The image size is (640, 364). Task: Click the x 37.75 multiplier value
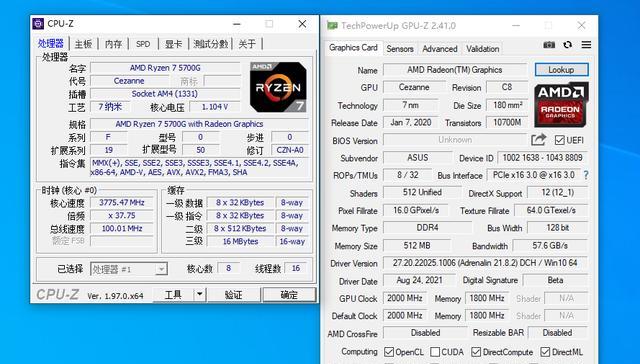click(x=122, y=215)
